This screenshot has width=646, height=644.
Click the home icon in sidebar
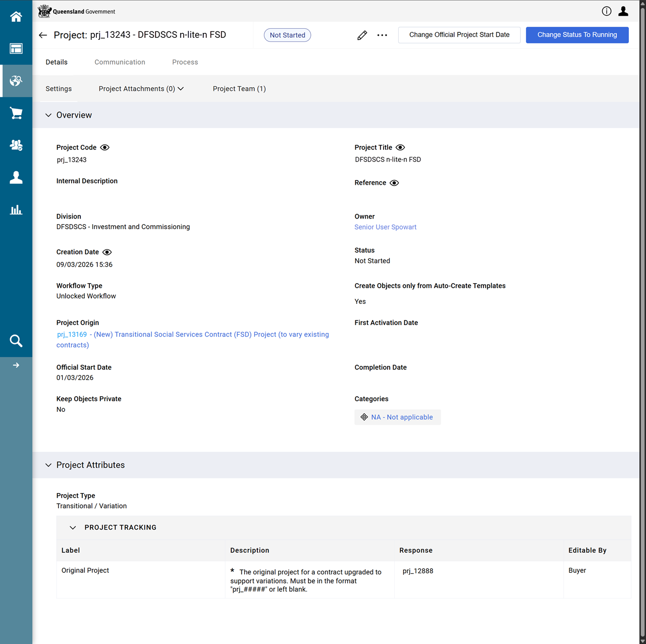click(16, 17)
